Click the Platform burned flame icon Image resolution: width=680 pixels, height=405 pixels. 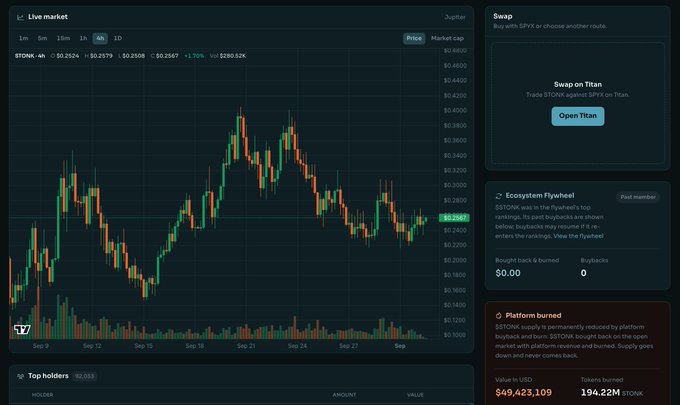click(x=499, y=316)
